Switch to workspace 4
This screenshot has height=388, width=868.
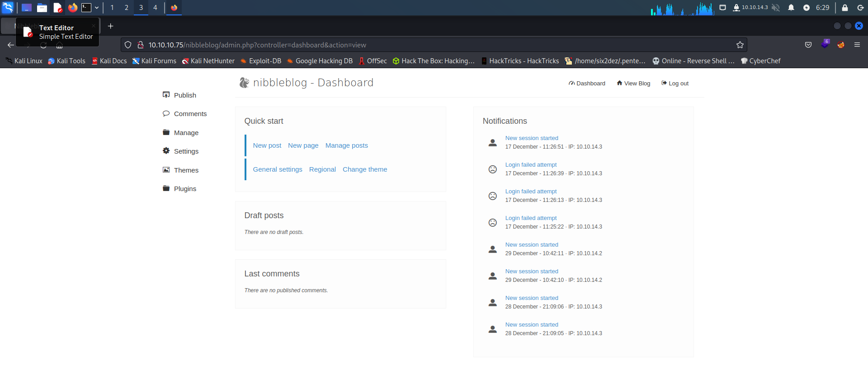tap(155, 8)
